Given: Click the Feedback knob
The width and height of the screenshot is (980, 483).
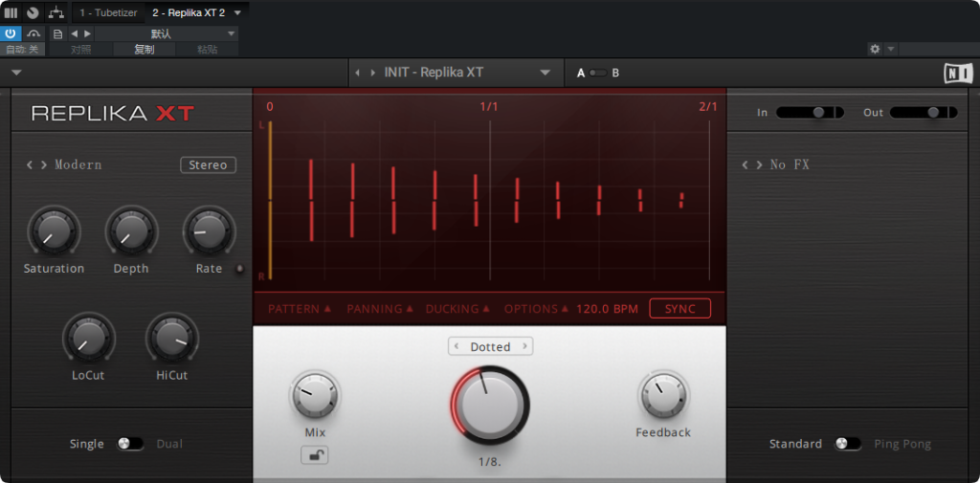Looking at the screenshot, I should (663, 396).
